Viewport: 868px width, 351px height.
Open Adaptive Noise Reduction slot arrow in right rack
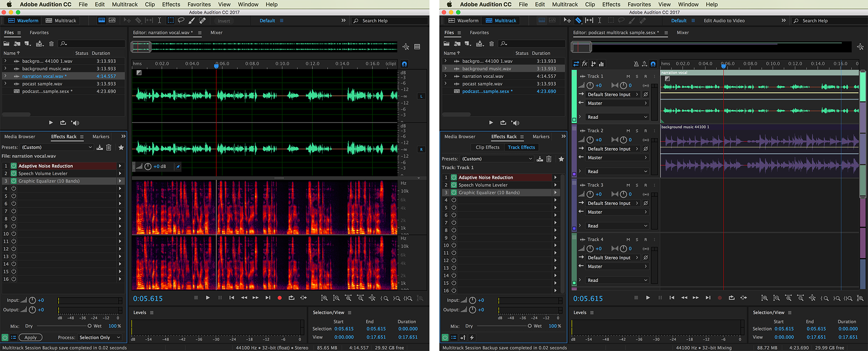pos(555,177)
